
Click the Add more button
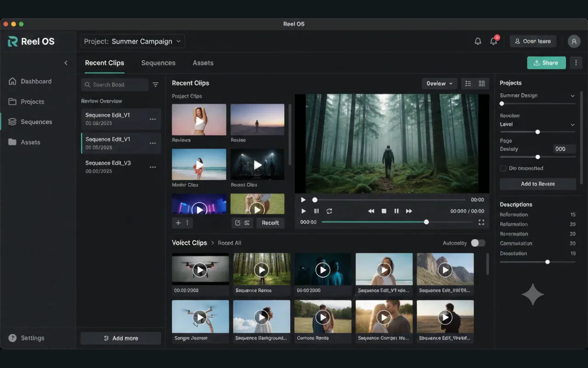[x=121, y=338]
